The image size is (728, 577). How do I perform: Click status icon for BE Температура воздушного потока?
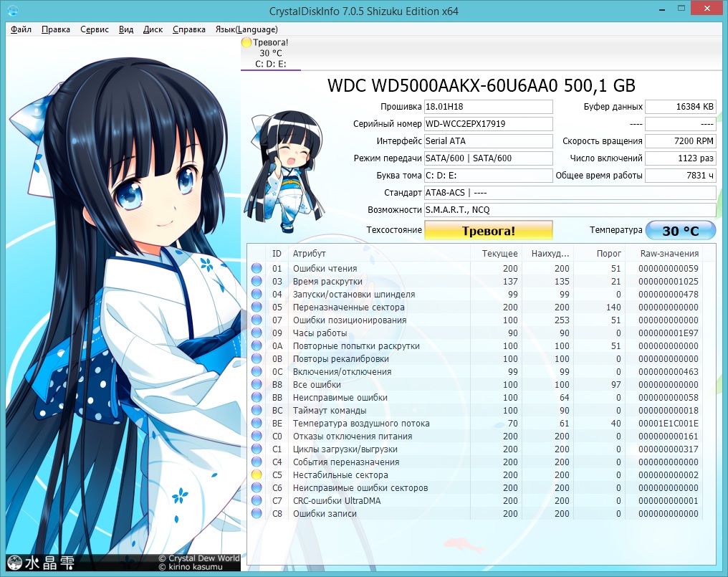pos(257,423)
